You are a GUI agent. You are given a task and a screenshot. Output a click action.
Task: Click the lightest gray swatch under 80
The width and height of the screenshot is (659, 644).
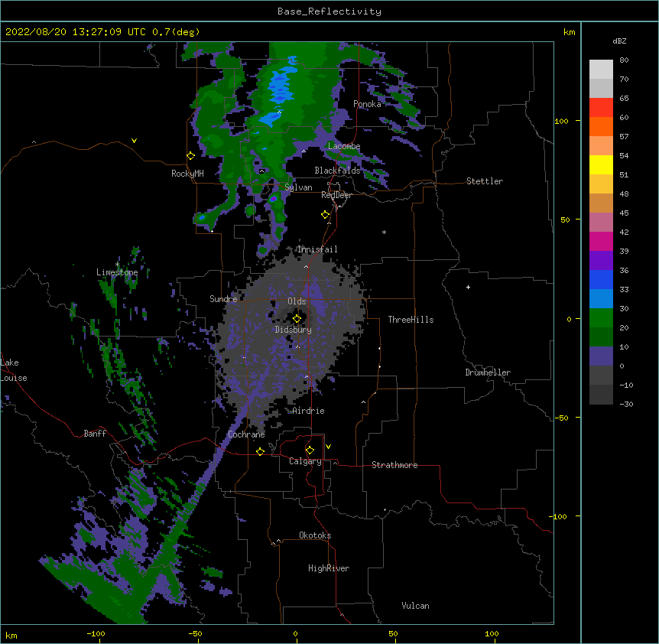pyautogui.click(x=601, y=69)
